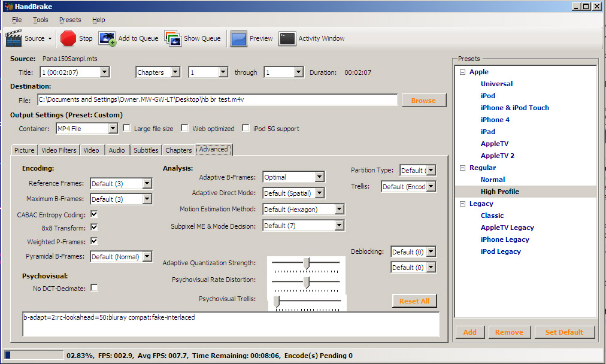Screen dimensions: 606x364
Task: Click the Activity Window terminal icon
Action: tap(287, 39)
